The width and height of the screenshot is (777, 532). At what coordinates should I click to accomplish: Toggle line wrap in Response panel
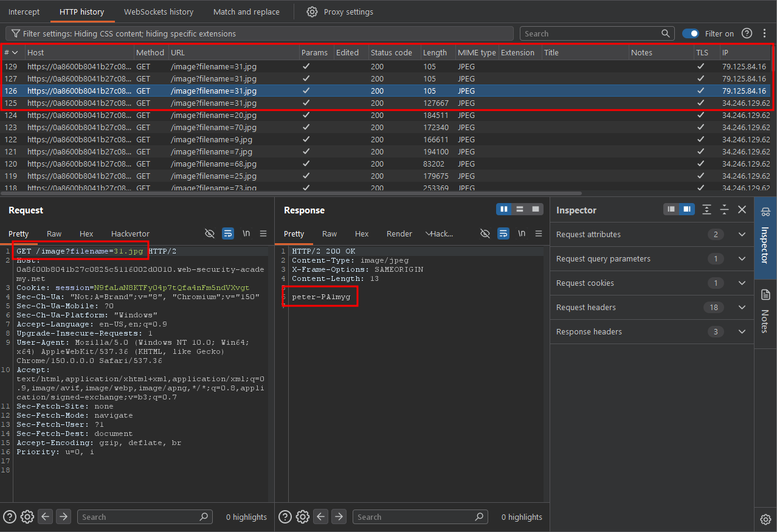coord(503,233)
